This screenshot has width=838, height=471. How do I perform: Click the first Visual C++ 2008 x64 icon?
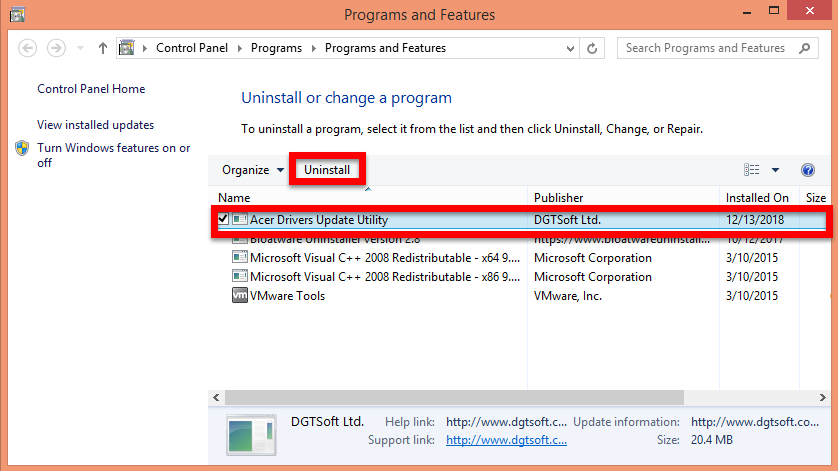(x=239, y=257)
